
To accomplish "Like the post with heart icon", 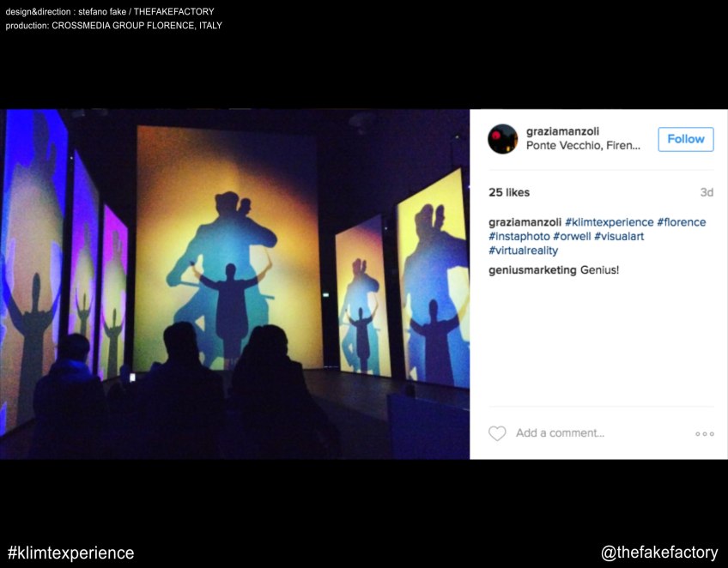I will [497, 433].
